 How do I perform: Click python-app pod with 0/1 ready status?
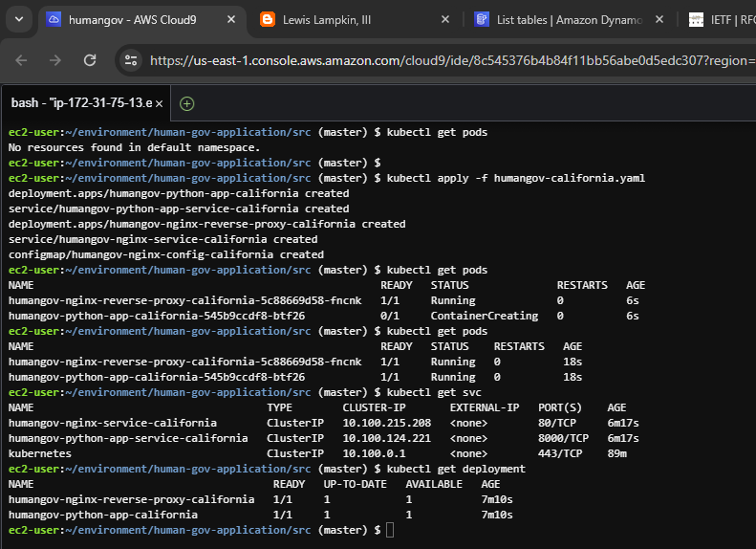point(157,316)
